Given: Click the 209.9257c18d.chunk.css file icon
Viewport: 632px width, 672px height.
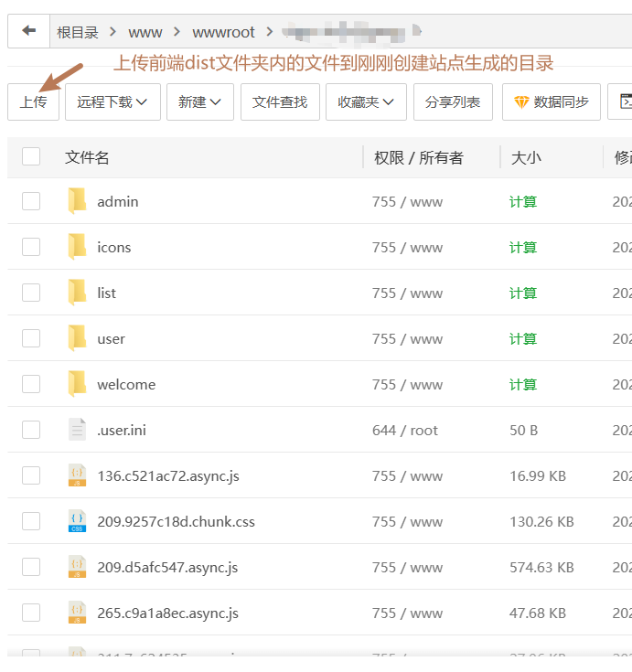Looking at the screenshot, I should (x=77, y=521).
